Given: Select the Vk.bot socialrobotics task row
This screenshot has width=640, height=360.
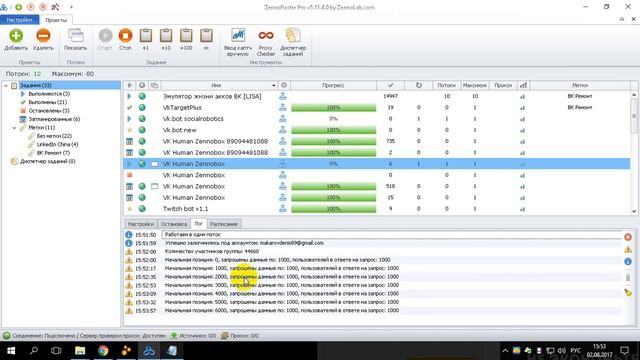Looking at the screenshot, I should coord(376,119).
